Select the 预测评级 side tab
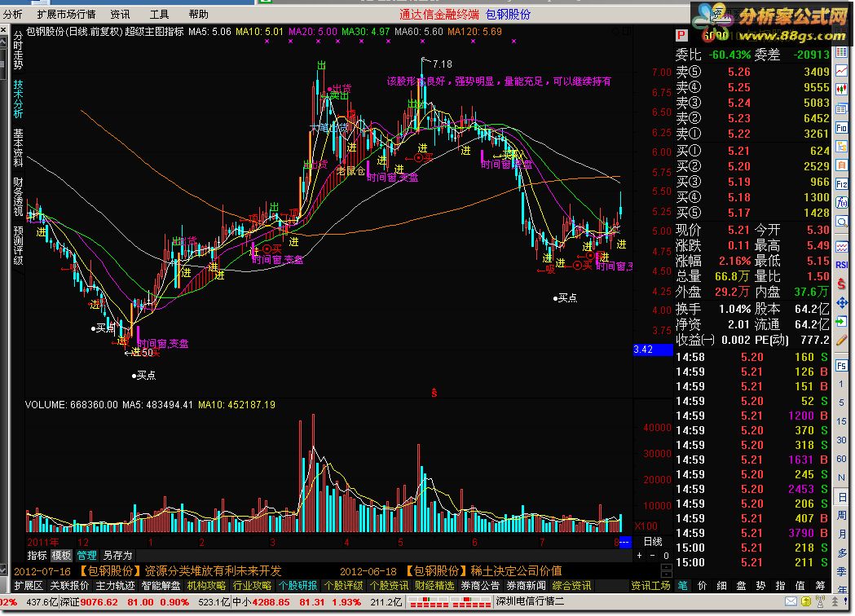 18,245
